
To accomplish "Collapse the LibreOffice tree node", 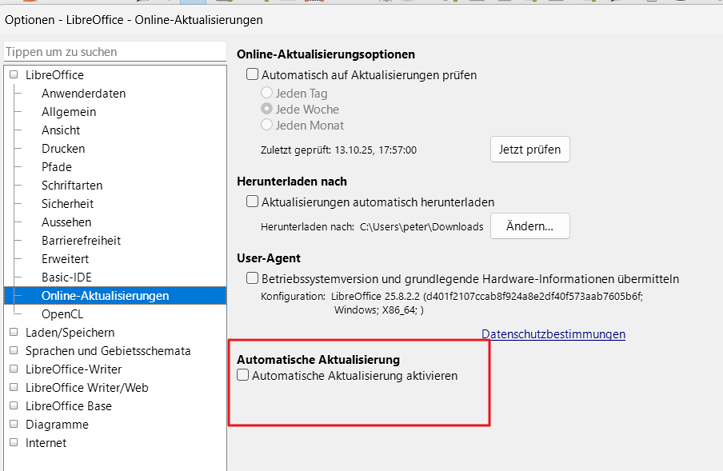I will coord(14,75).
